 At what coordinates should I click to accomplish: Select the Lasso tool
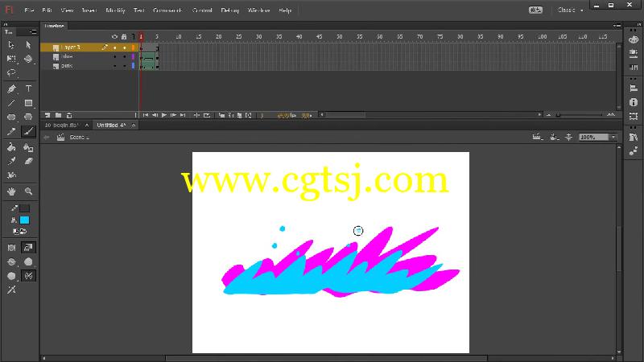[x=11, y=73]
